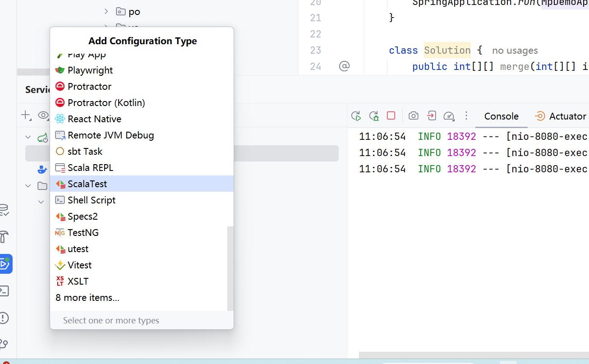Click the red arrow exit icon
Image resolution: width=589 pixels, height=364 pixels.
click(x=431, y=116)
